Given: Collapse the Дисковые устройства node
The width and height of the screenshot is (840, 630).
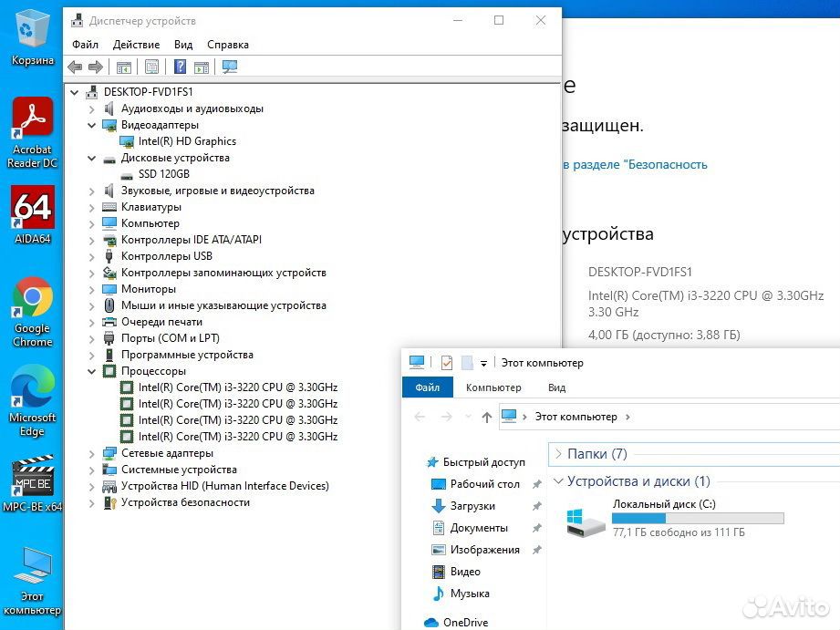Looking at the screenshot, I should tap(91, 158).
